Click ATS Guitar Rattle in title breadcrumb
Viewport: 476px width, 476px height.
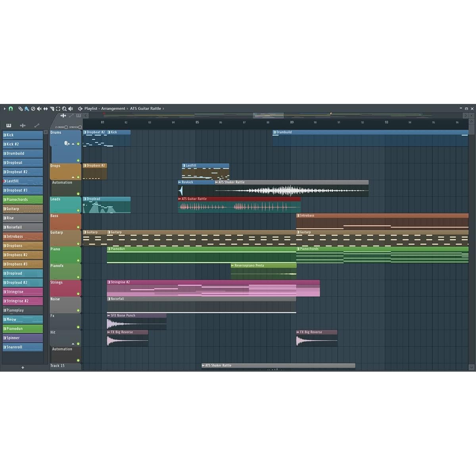[146, 109]
